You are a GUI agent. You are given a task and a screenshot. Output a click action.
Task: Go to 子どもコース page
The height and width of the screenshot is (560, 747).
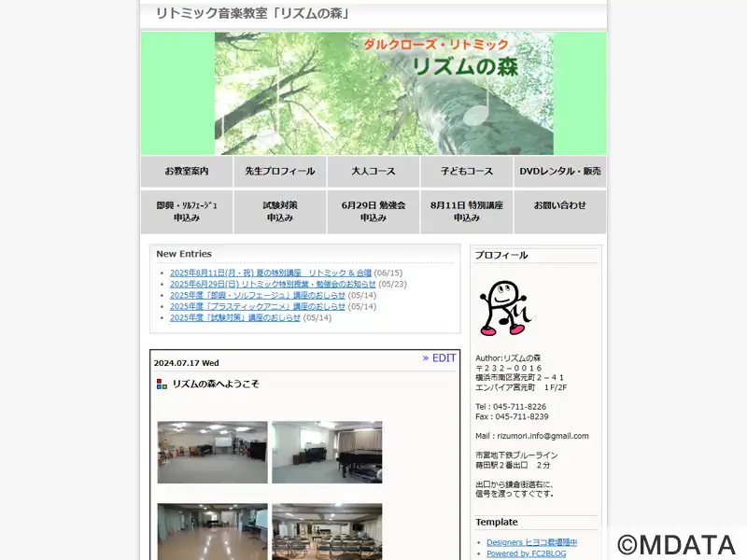tap(467, 172)
